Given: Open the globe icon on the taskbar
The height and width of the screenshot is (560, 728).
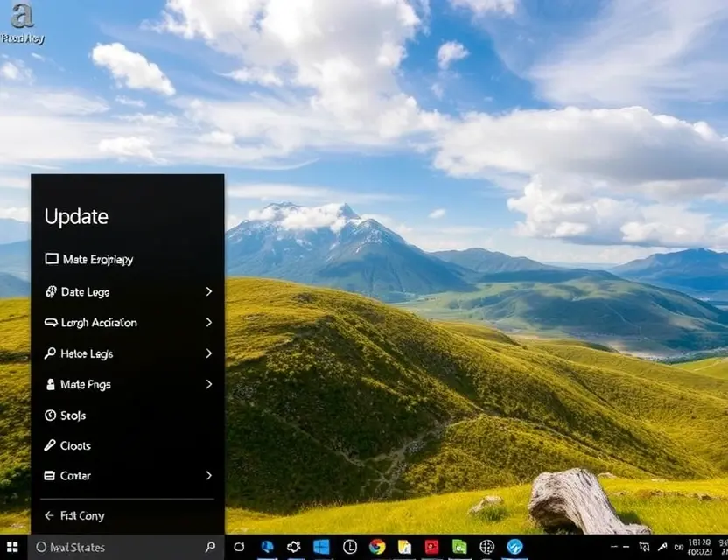Looking at the screenshot, I should pyautogui.click(x=486, y=547).
